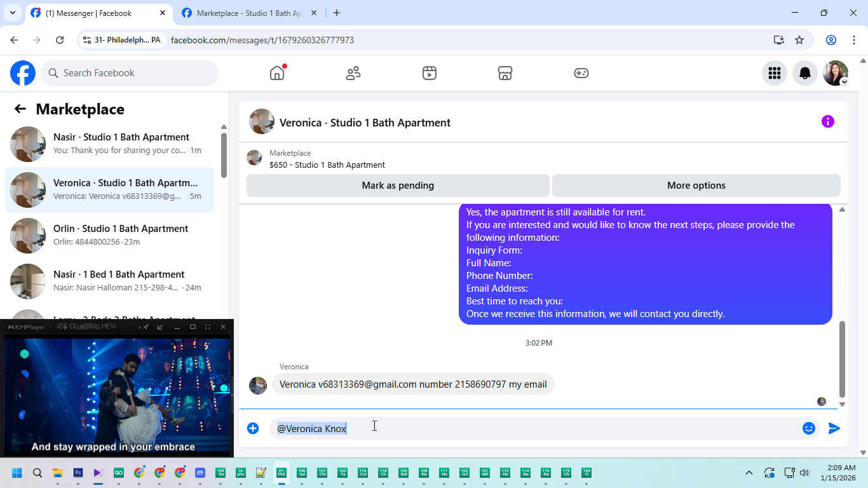Open the Chrome profile icon
Image resolution: width=868 pixels, height=488 pixels.
pos(831,40)
